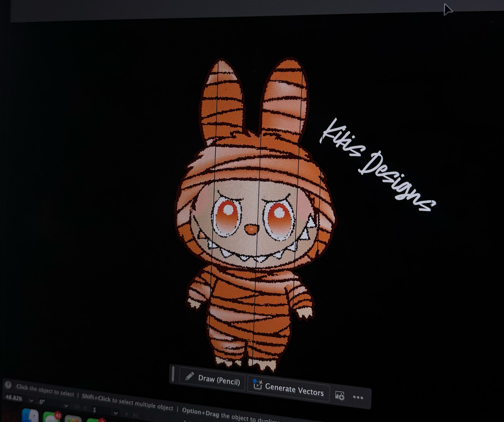Click "Shift+Click to select multiple object" hint
This screenshot has height=422, width=504.
click(127, 402)
